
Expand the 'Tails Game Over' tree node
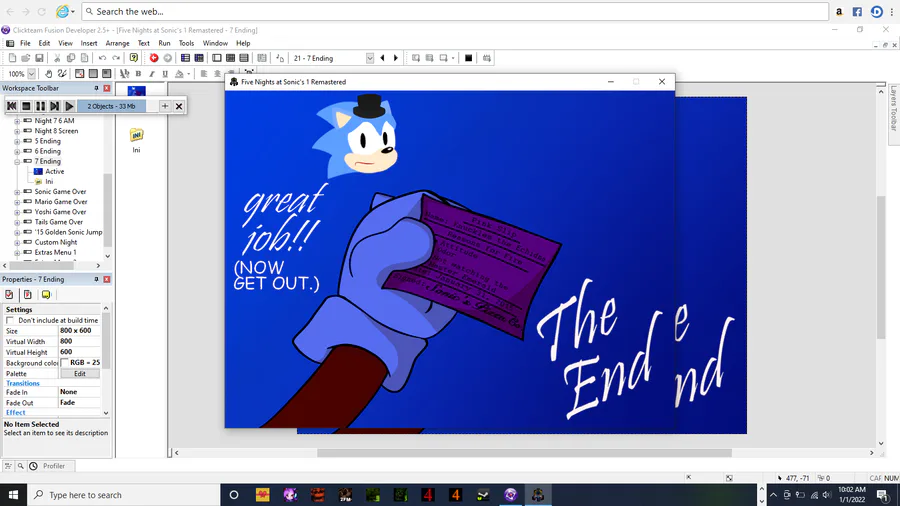tap(17, 223)
